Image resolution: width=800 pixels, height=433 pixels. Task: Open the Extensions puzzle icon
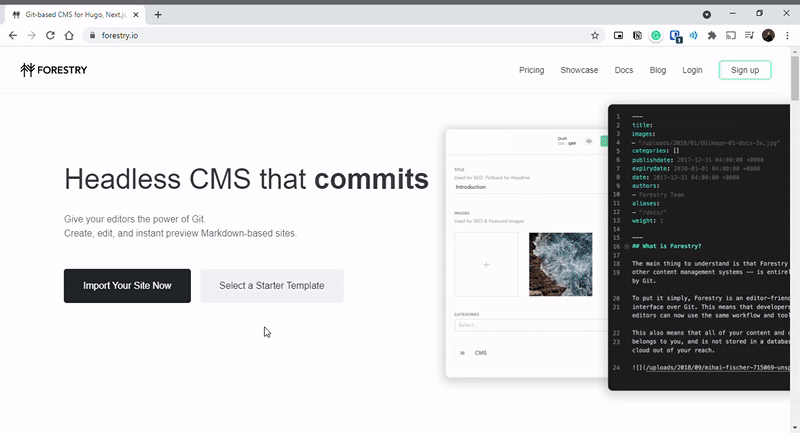pyautogui.click(x=712, y=35)
